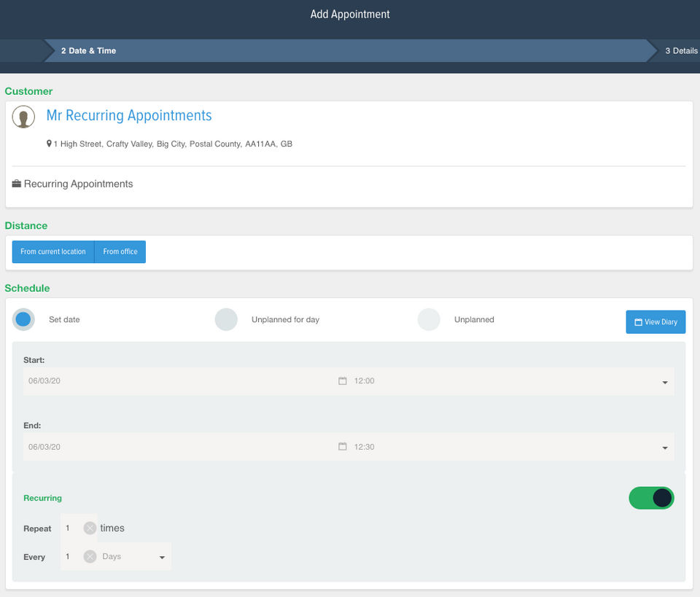This screenshot has height=597, width=700.
Task: Select the Unplanned for day option
Action: tap(226, 319)
